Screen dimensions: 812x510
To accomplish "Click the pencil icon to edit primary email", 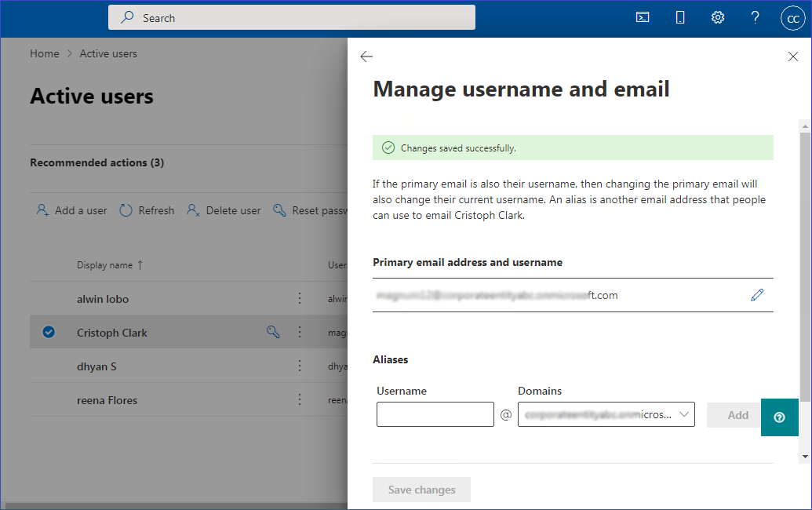I will [x=756, y=295].
